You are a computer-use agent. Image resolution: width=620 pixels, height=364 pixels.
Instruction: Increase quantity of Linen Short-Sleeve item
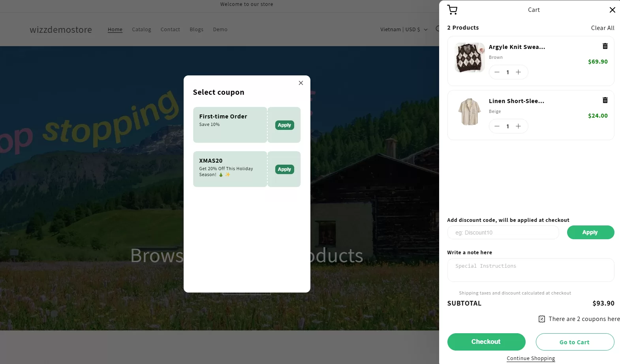(519, 126)
